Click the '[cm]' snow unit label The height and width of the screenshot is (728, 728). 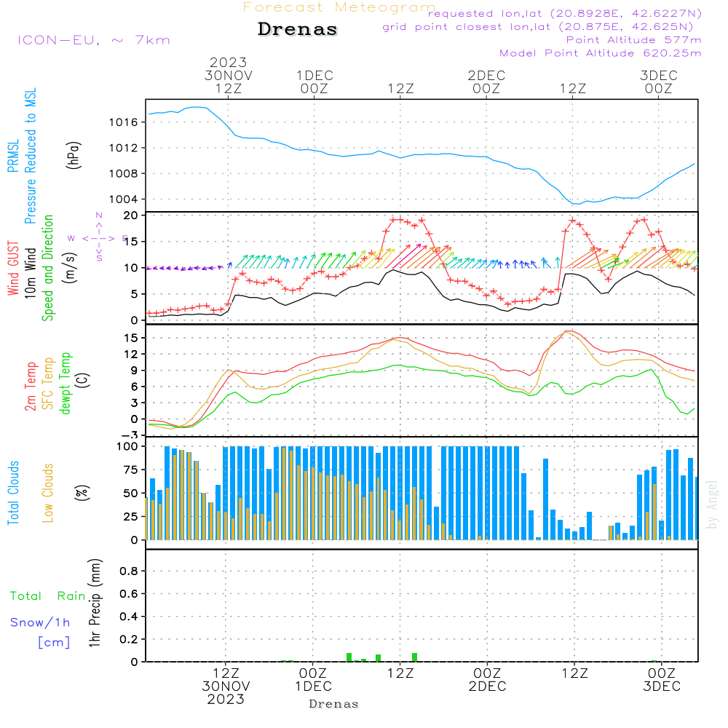(54, 643)
